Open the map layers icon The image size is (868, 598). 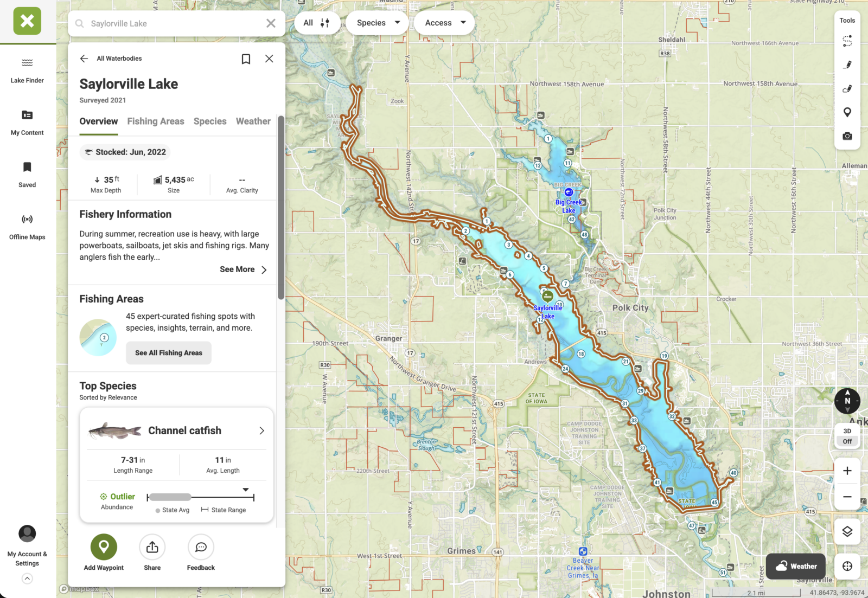pos(847,531)
